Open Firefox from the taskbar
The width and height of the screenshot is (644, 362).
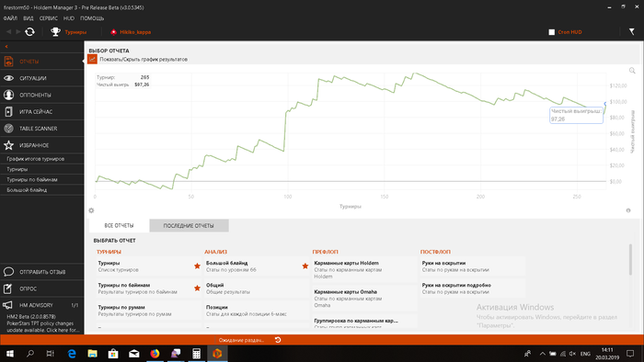pyautogui.click(x=155, y=354)
